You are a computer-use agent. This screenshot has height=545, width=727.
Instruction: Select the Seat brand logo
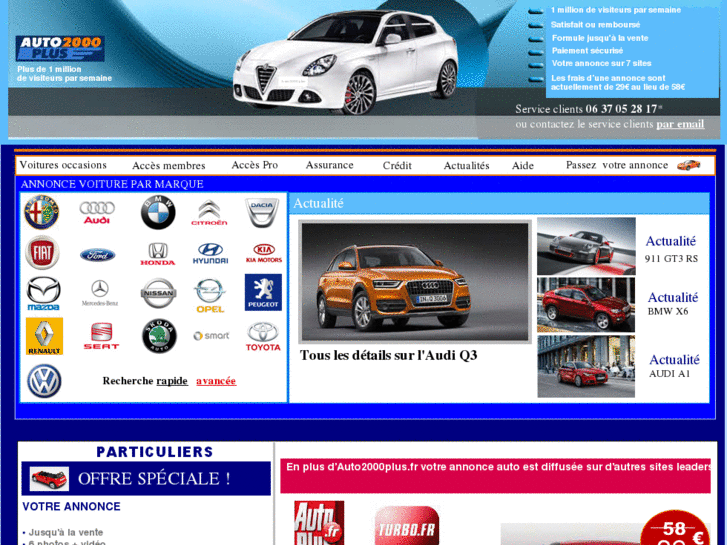pyautogui.click(x=101, y=336)
